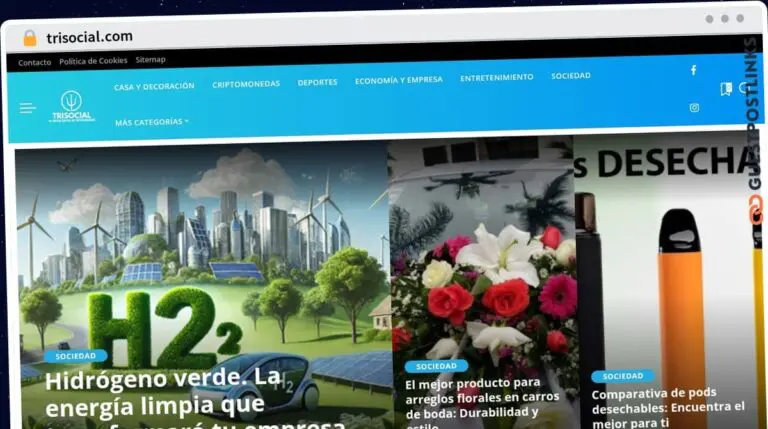The image size is (768, 429).
Task: Open the Instagram profile icon
Action: click(x=694, y=108)
